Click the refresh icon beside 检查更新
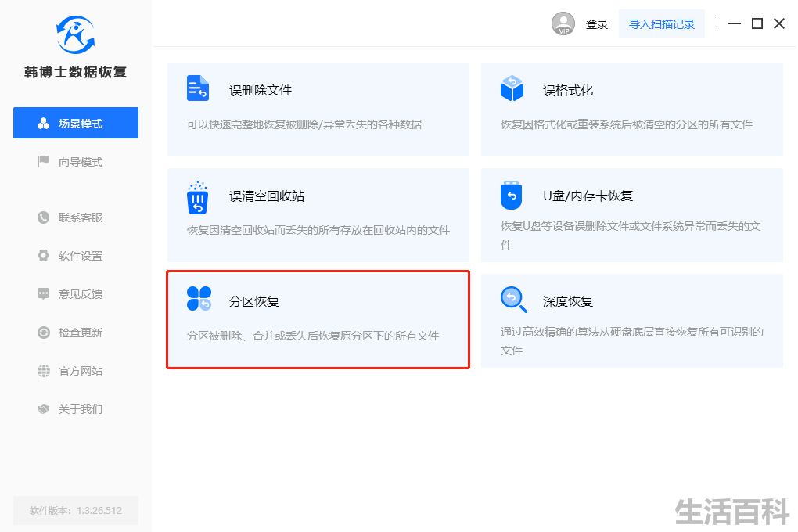The height and width of the screenshot is (532, 798). point(43,332)
